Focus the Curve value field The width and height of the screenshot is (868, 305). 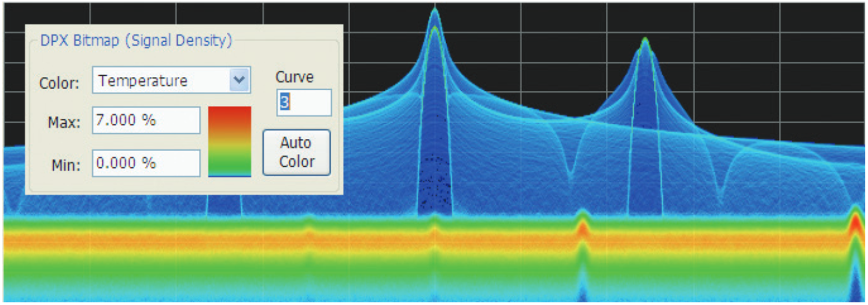pos(304,102)
